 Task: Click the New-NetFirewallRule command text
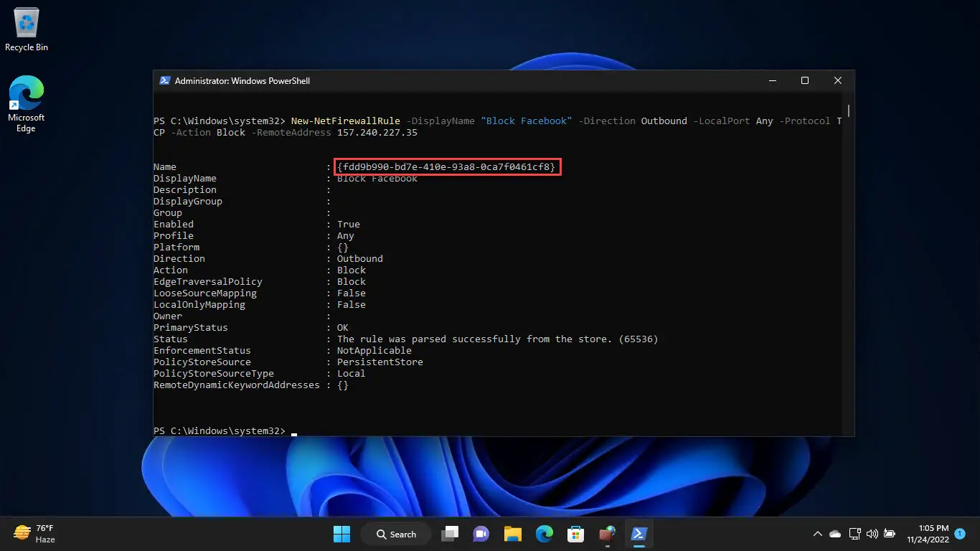coord(345,121)
